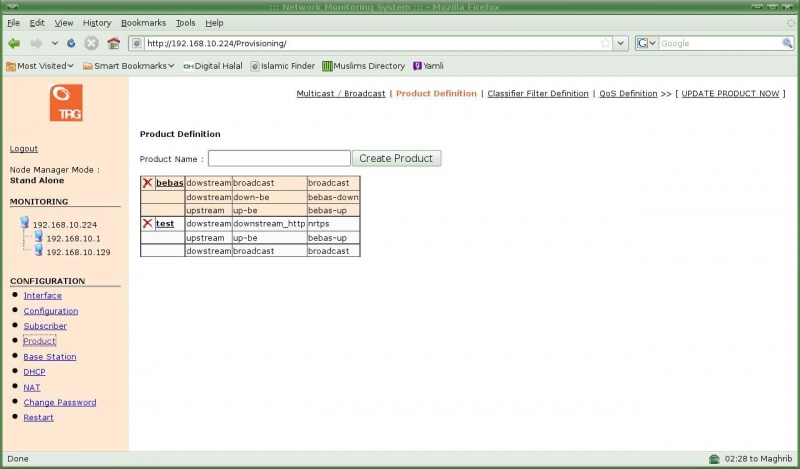Open the Base Station configuration link
Screen dimensions: 800x469
50,357
